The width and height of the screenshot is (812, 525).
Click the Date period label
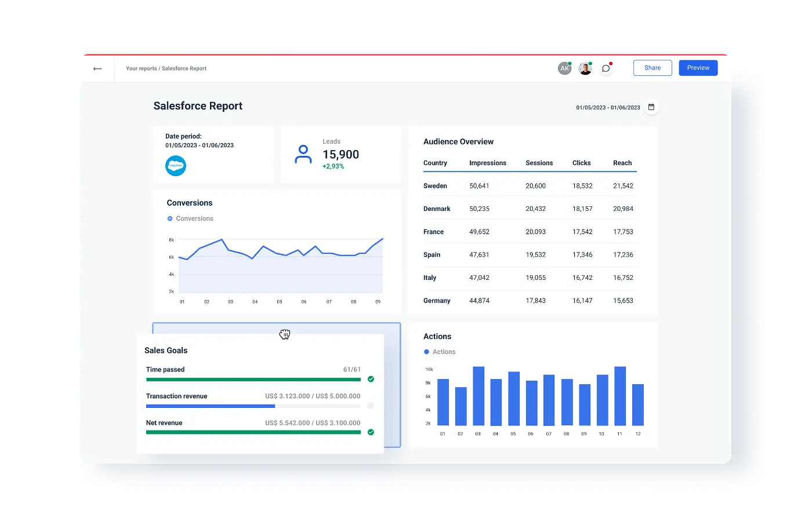[183, 137]
